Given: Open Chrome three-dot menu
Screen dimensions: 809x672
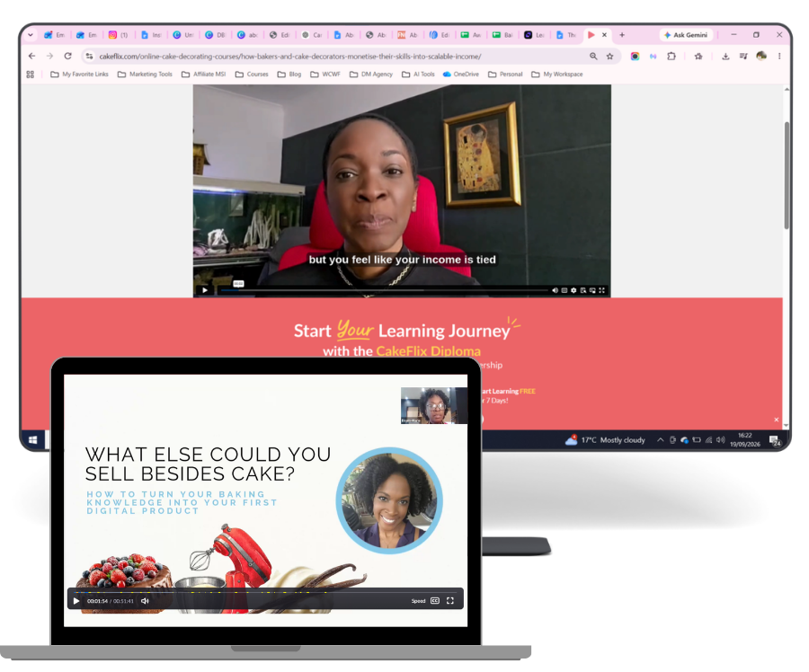Looking at the screenshot, I should pyautogui.click(x=779, y=56).
